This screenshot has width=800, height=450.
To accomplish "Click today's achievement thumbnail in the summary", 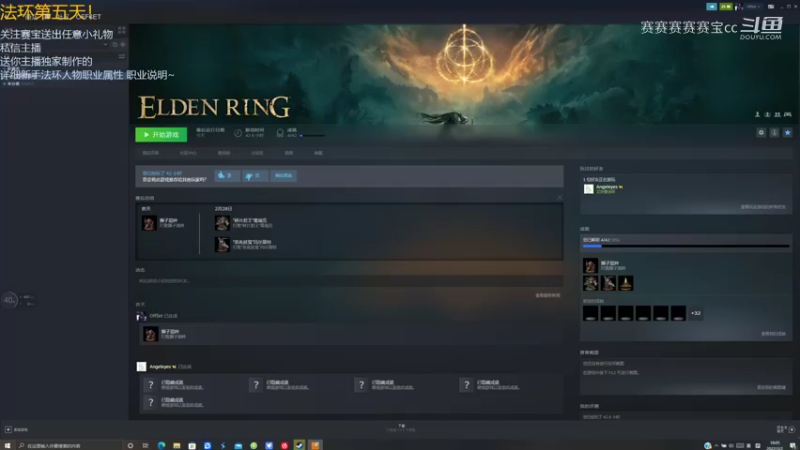I will point(149,223).
